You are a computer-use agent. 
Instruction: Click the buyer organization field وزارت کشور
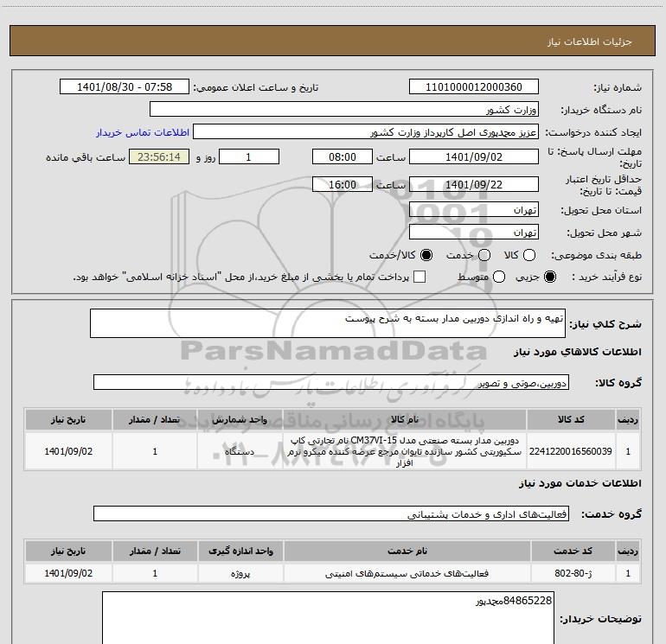point(344,110)
